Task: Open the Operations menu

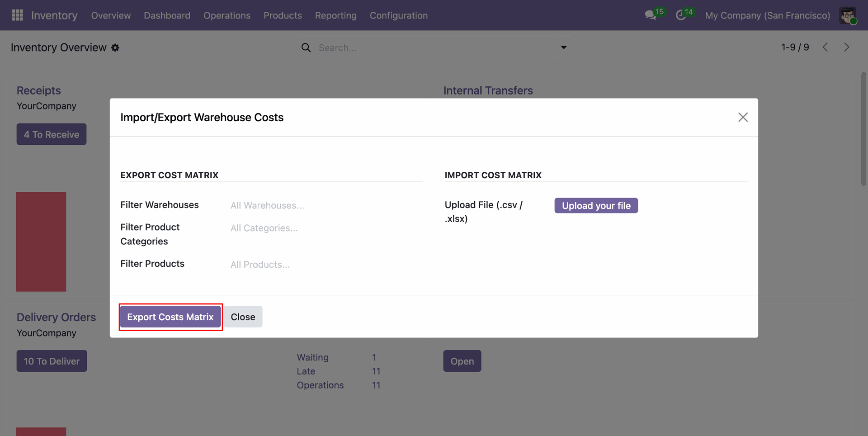Action: (227, 15)
